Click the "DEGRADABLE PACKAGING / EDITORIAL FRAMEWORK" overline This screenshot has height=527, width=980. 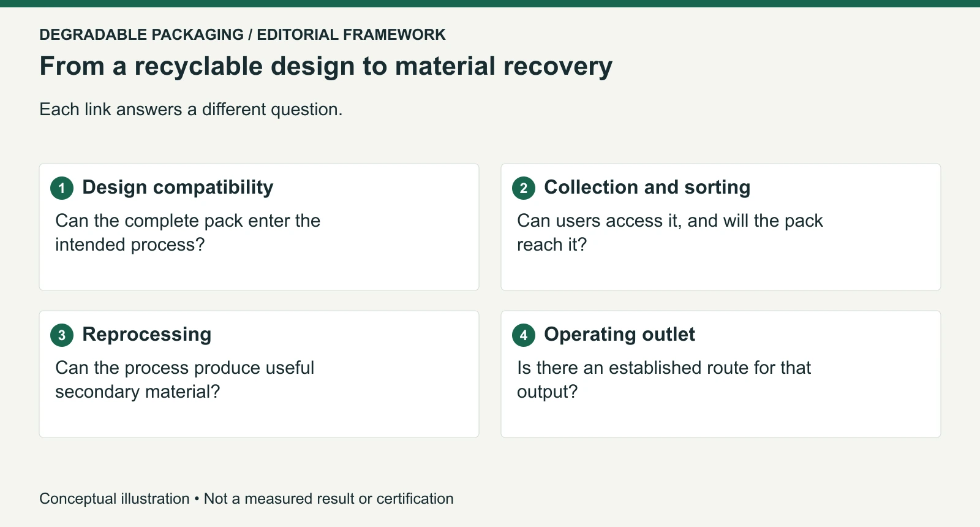(243, 35)
